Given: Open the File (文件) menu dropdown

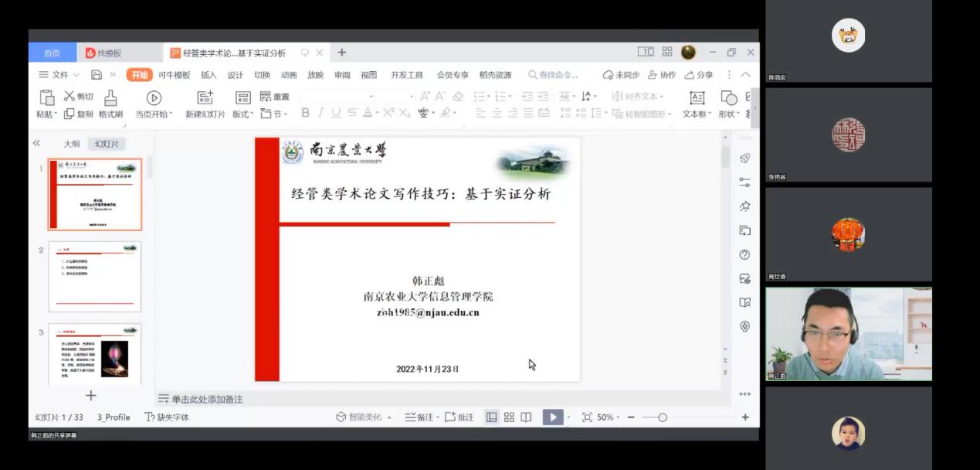Looking at the screenshot, I should coord(59,75).
